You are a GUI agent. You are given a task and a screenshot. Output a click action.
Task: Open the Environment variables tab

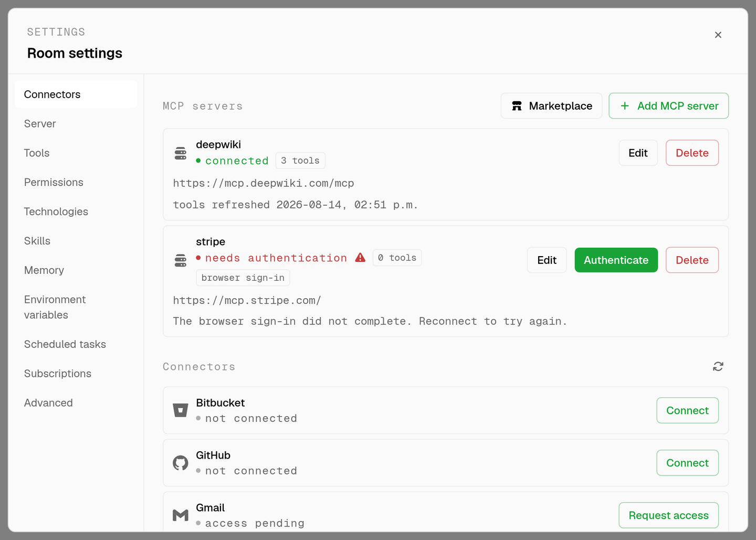click(76, 307)
